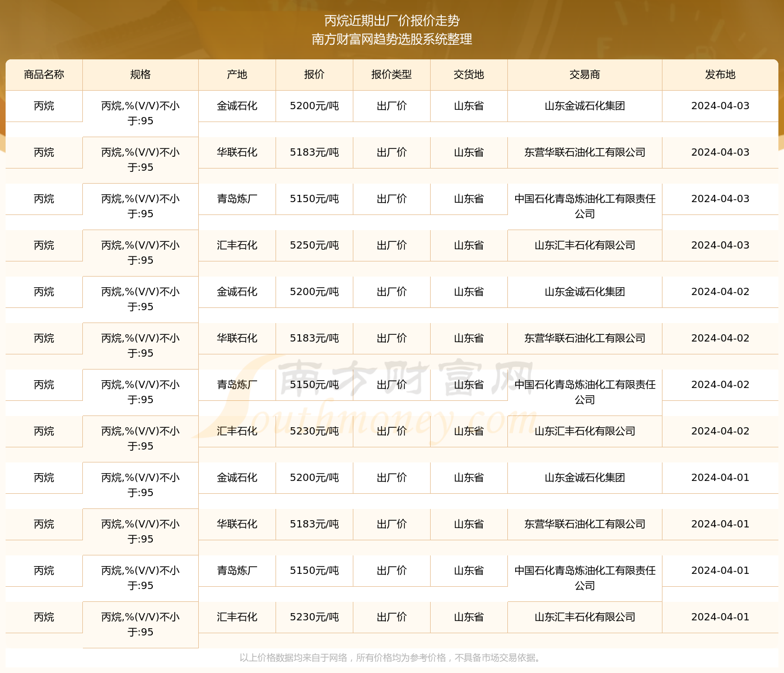Select 青岛炼厂 in the 2024-04-02 row
This screenshot has width=784, height=673.
(237, 385)
